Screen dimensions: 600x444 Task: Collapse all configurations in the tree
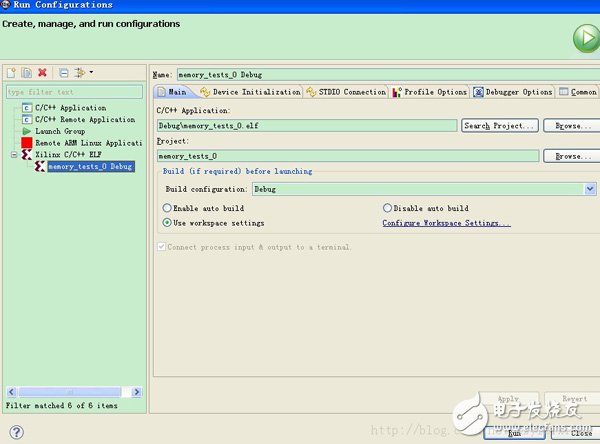(63, 72)
